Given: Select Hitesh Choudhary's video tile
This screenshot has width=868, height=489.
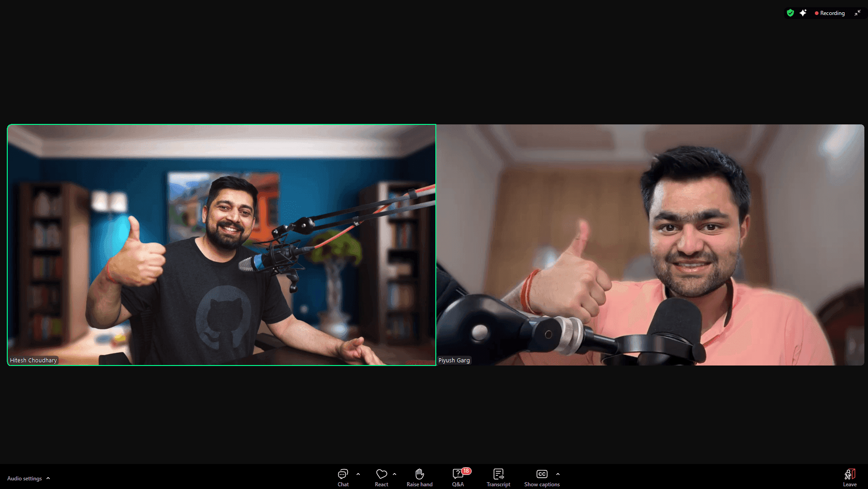Looking at the screenshot, I should point(222,244).
